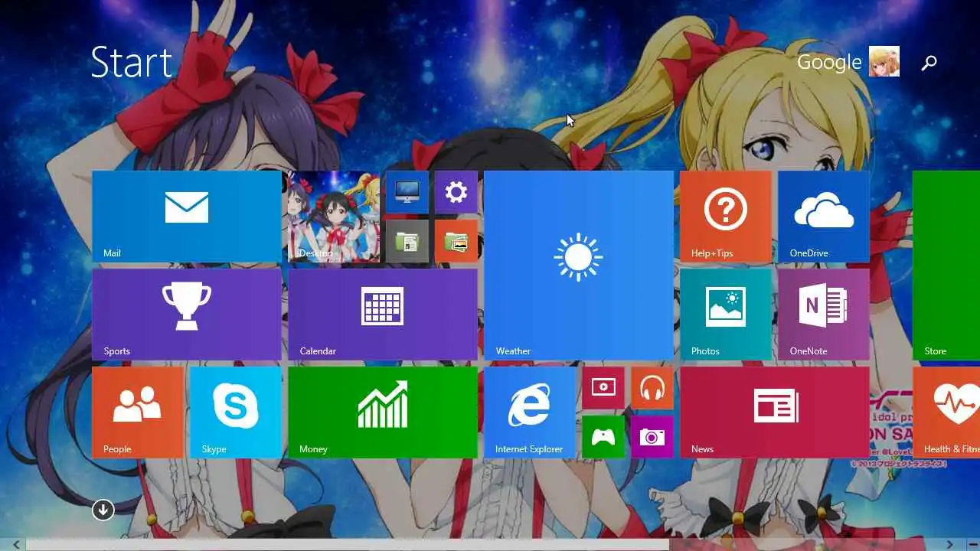
Task: Launch the Weather tile
Action: 579,266
